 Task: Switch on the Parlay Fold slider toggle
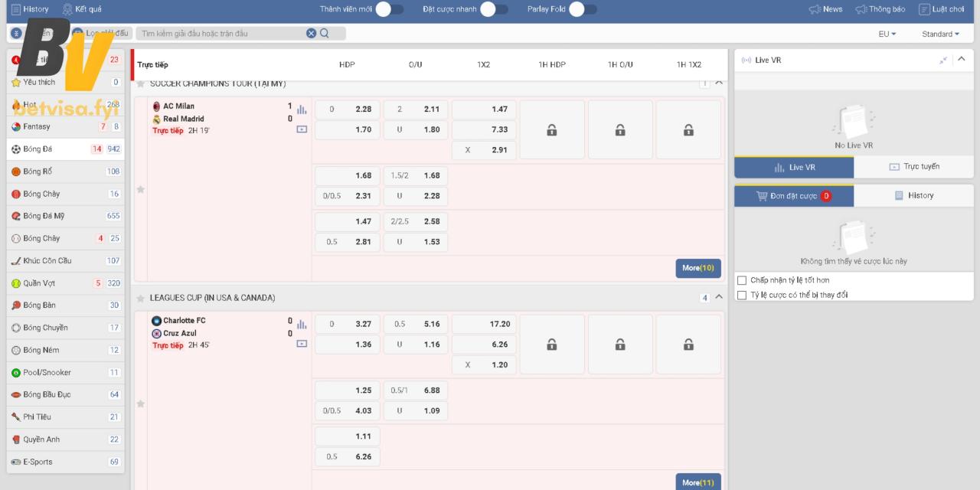[582, 9]
